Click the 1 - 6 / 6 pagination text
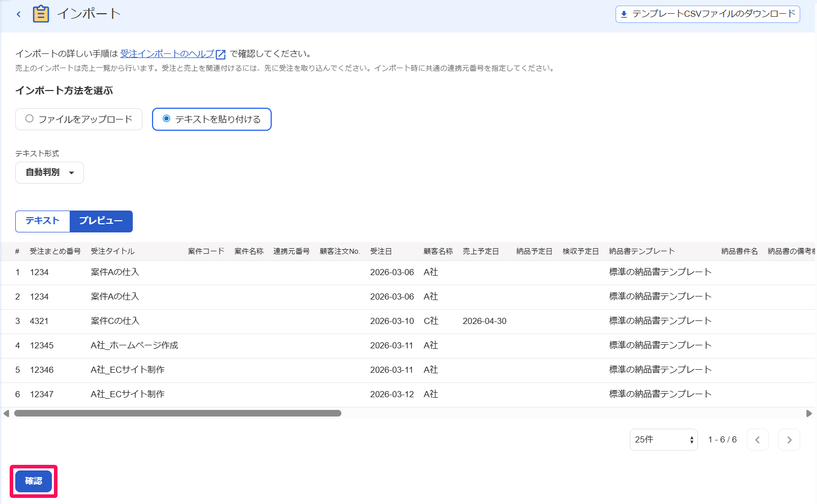The height and width of the screenshot is (504, 817). pos(722,440)
